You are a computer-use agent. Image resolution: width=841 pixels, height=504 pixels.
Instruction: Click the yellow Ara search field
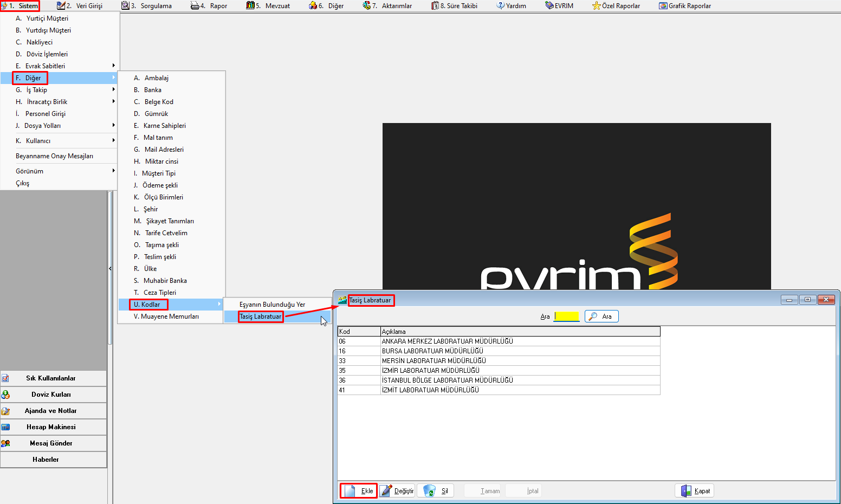coord(566,316)
